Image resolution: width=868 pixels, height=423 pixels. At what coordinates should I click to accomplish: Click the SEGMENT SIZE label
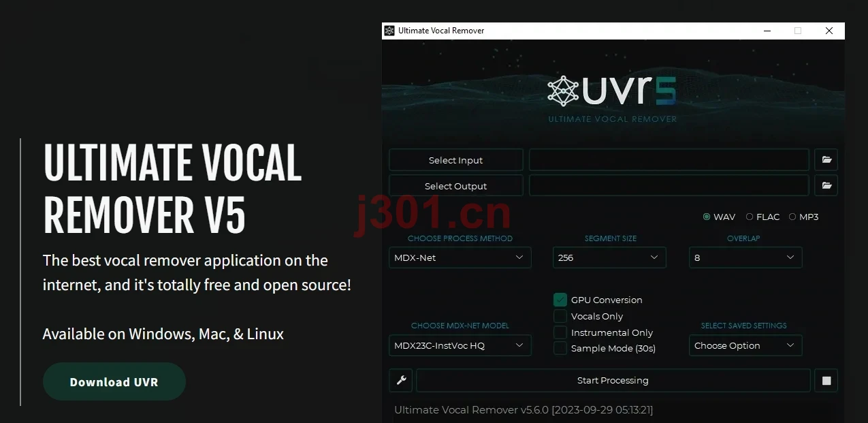(611, 238)
